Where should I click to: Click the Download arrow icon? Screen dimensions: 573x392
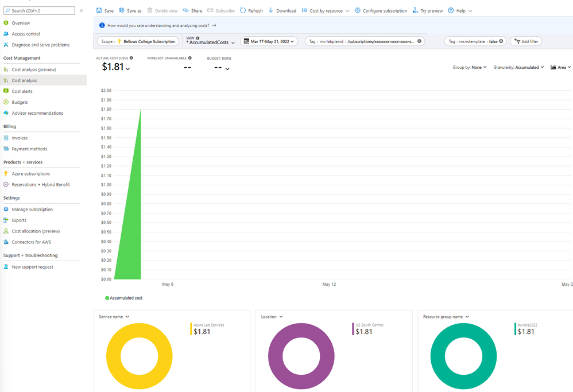(x=271, y=10)
